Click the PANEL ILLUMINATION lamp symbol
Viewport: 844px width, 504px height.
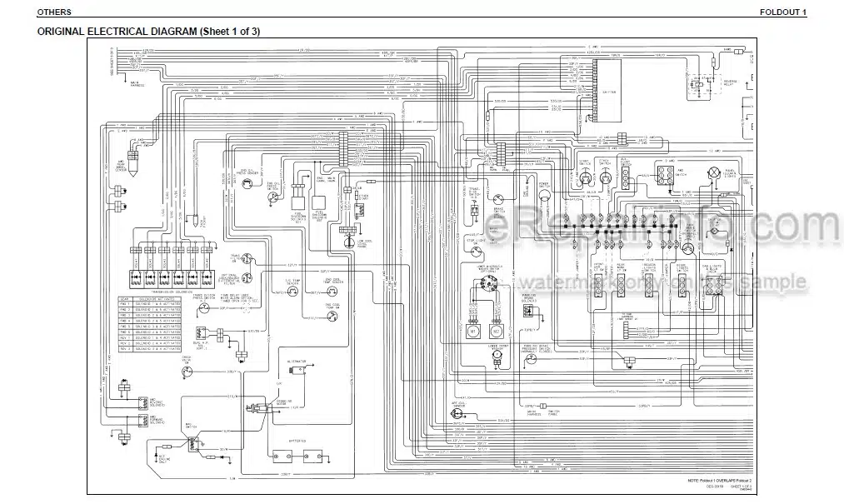click(x=714, y=173)
